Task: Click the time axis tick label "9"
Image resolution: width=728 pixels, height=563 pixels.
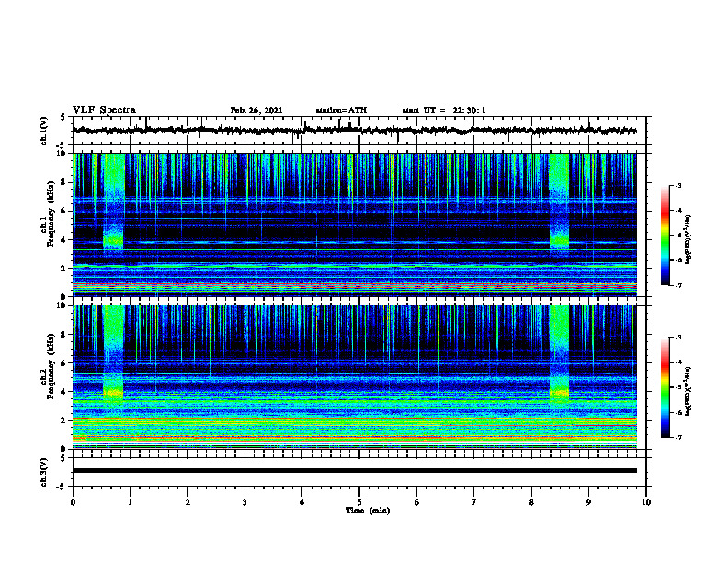Action: (588, 502)
